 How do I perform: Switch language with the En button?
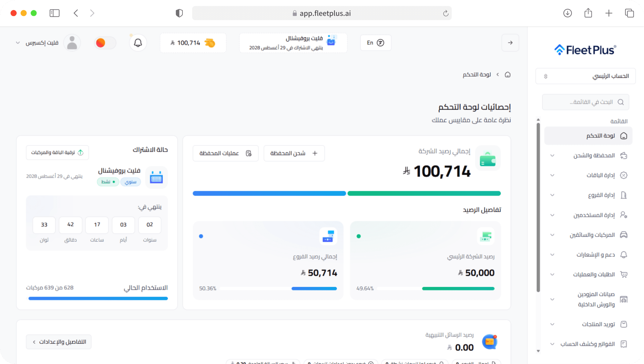[x=375, y=43]
